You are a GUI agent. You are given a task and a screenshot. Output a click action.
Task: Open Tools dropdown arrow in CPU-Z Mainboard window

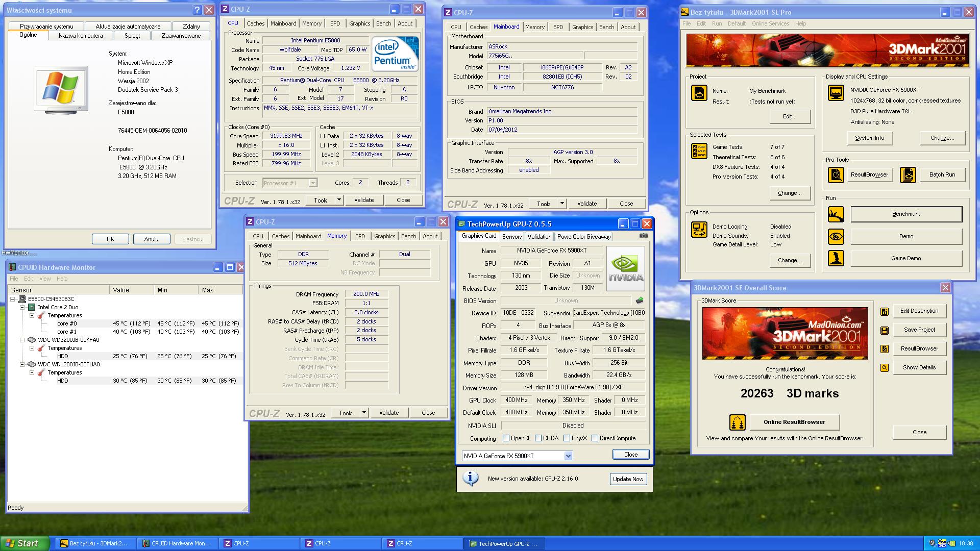tap(562, 204)
